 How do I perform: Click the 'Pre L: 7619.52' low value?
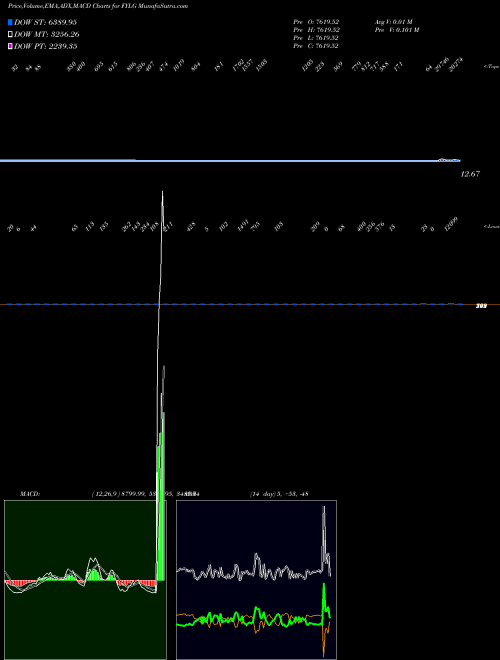316,38
